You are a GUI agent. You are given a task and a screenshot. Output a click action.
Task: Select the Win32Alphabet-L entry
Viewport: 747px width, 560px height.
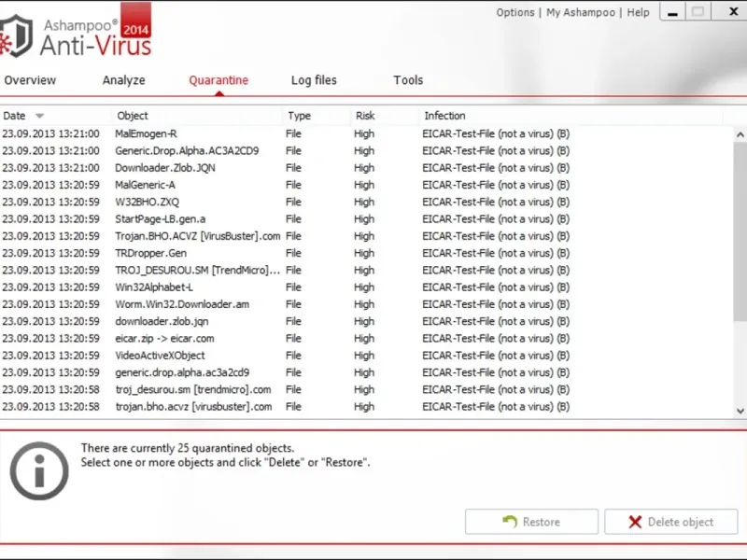(367, 287)
